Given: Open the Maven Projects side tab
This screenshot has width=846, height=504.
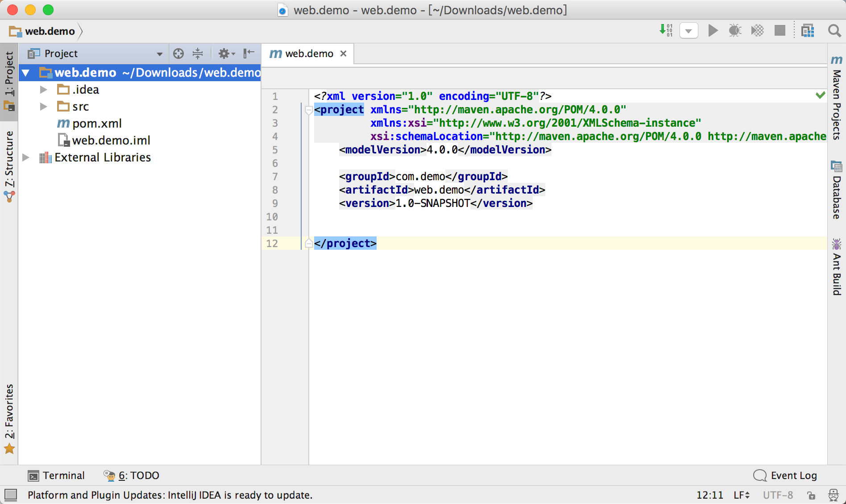Looking at the screenshot, I should tap(837, 98).
